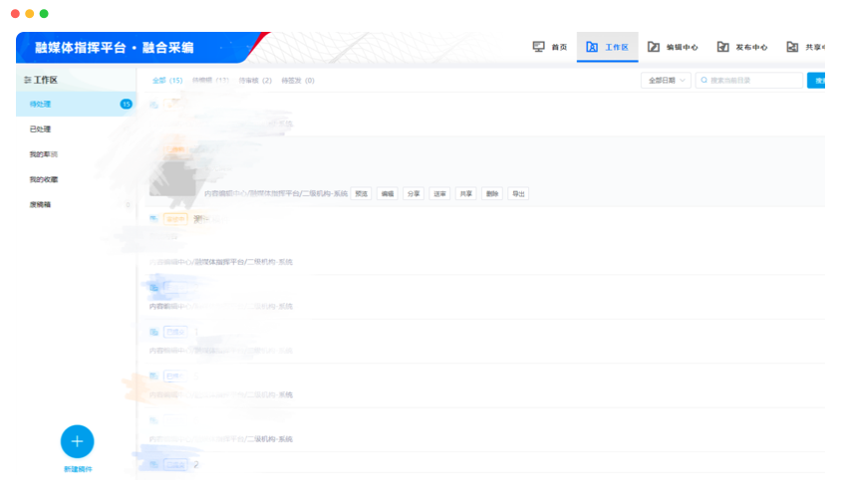841x504 pixels.
Task: Go to the 编辑中心 tab
Action: tap(673, 47)
